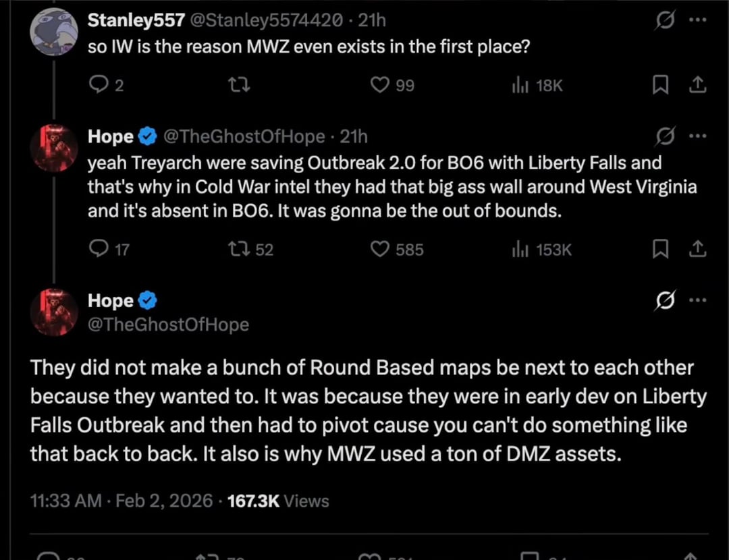The width and height of the screenshot is (729, 560).
Task: Bookmark Hope's Outbreak 2.0 reply
Action: (661, 250)
